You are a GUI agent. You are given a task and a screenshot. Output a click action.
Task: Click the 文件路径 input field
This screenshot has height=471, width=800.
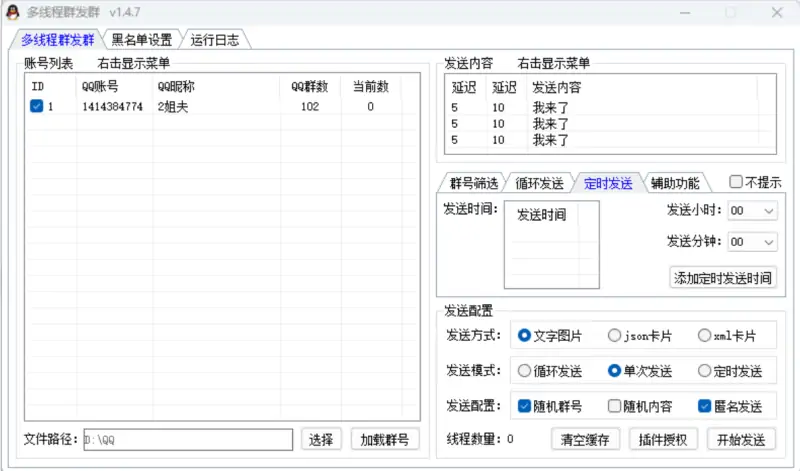(187, 439)
